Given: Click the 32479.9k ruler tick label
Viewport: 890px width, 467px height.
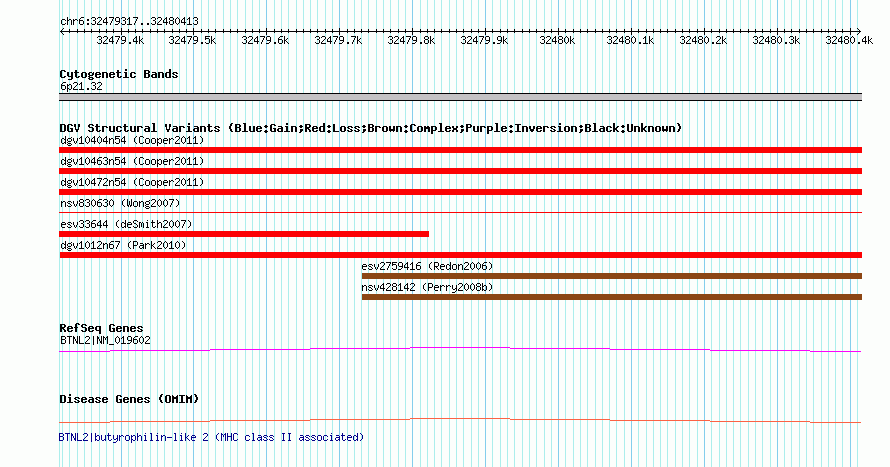Looking at the screenshot, I should (484, 40).
